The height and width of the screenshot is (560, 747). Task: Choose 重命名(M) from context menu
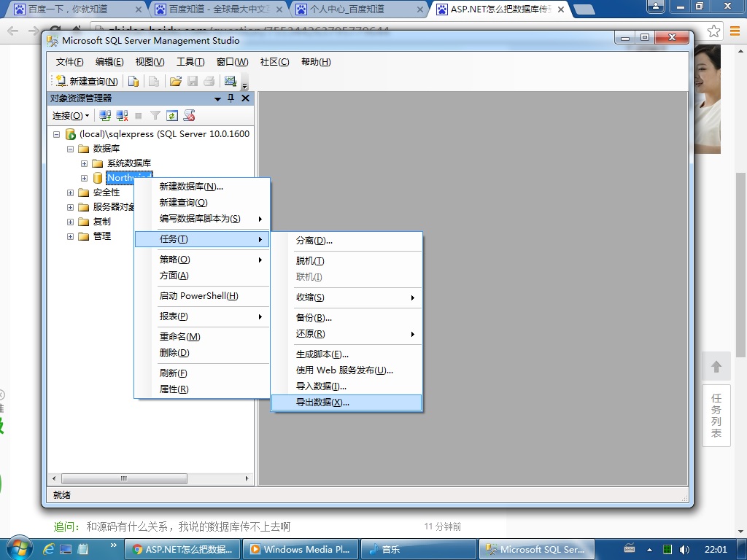pos(202,337)
